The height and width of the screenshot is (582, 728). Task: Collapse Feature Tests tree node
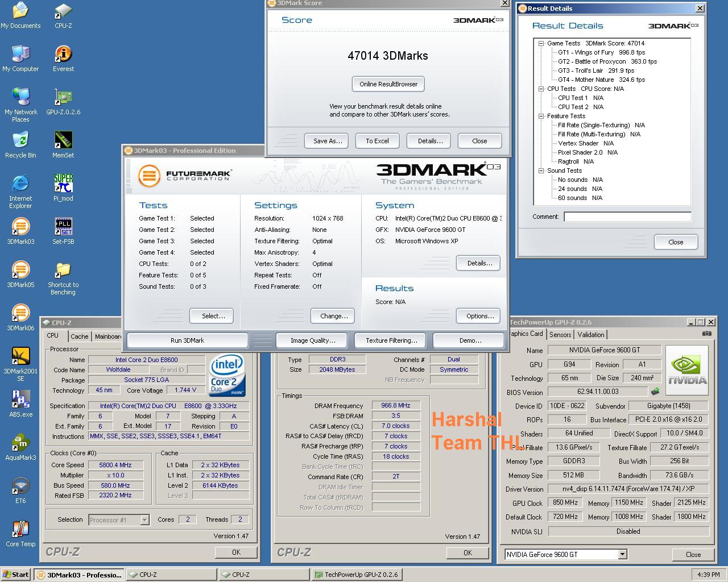pyautogui.click(x=541, y=116)
